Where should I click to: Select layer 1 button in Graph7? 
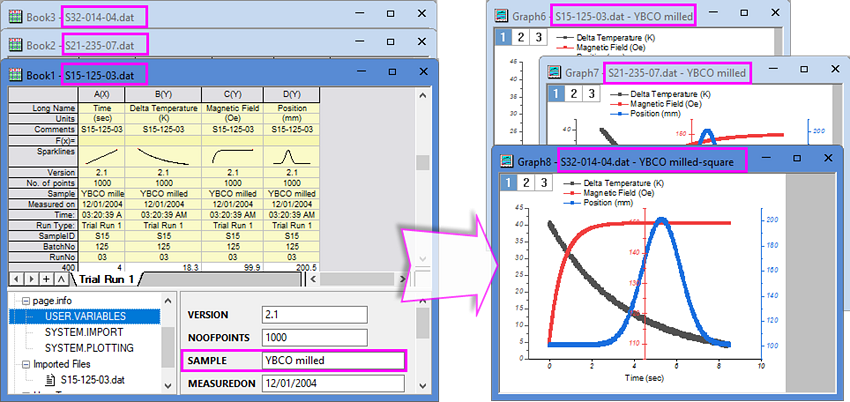556,93
